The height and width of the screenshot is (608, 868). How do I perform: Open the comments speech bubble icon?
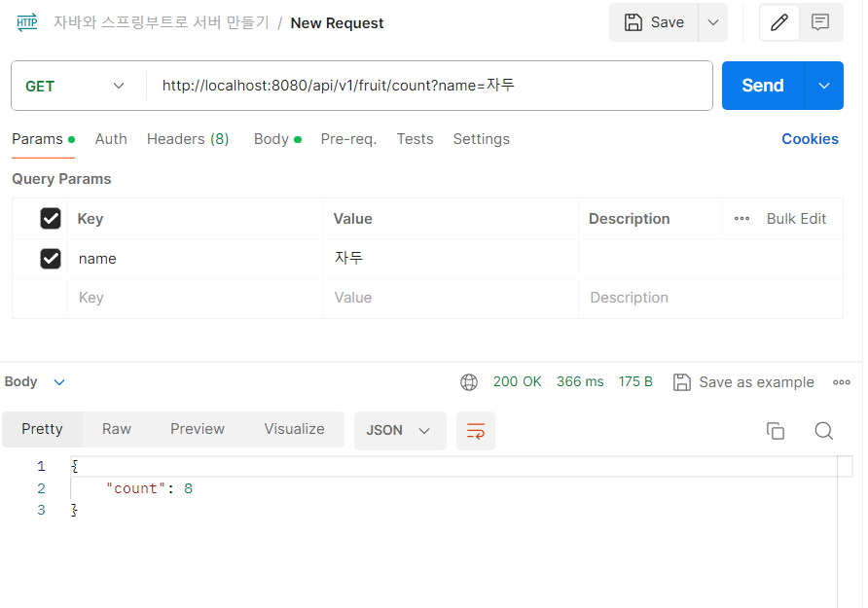(820, 22)
